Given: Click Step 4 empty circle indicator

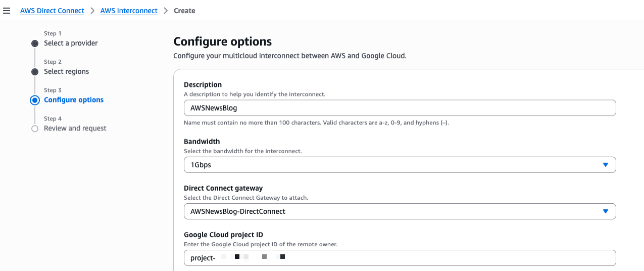Looking at the screenshot, I should pos(35,129).
